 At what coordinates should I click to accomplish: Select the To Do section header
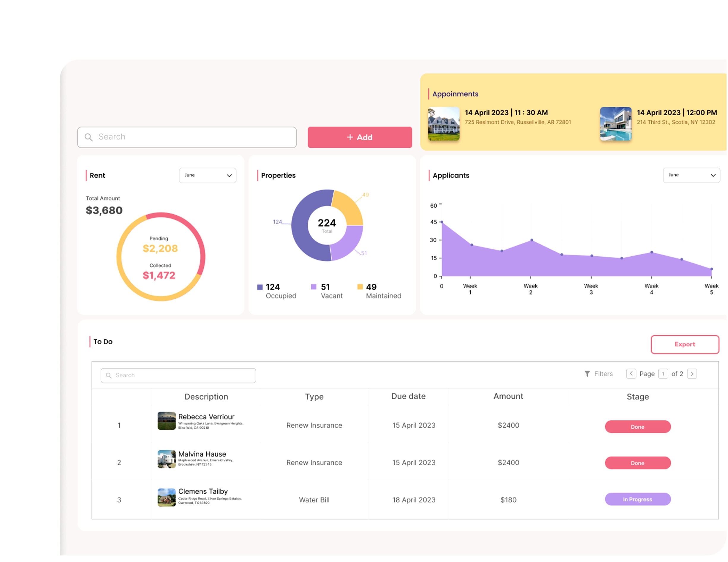(103, 341)
